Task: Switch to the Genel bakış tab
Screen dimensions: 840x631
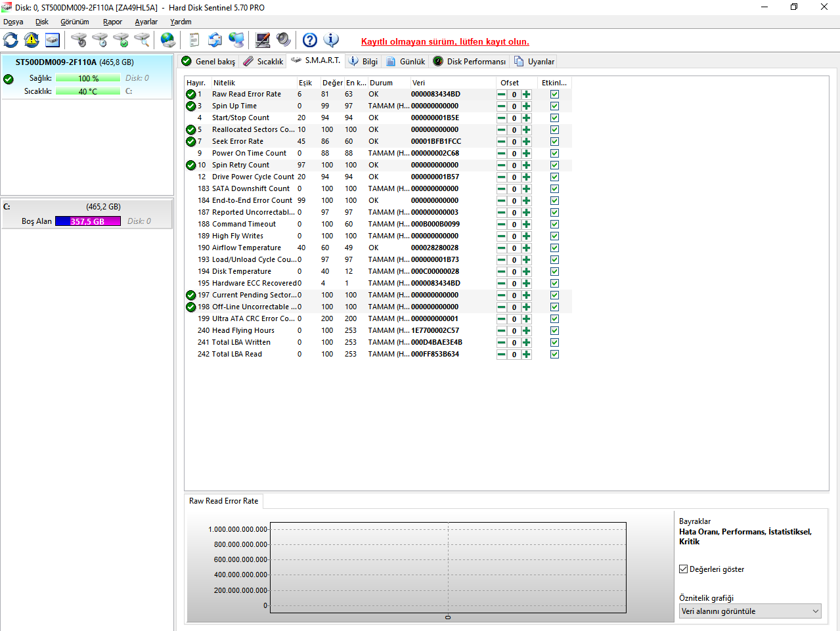Action: point(208,61)
